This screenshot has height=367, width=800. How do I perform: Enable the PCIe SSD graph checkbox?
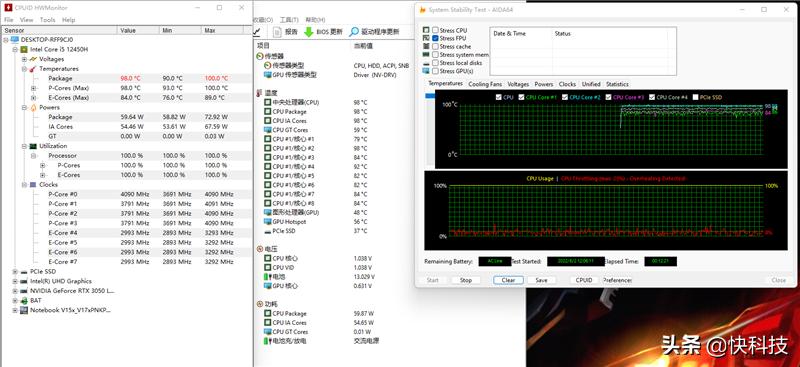pyautogui.click(x=696, y=97)
